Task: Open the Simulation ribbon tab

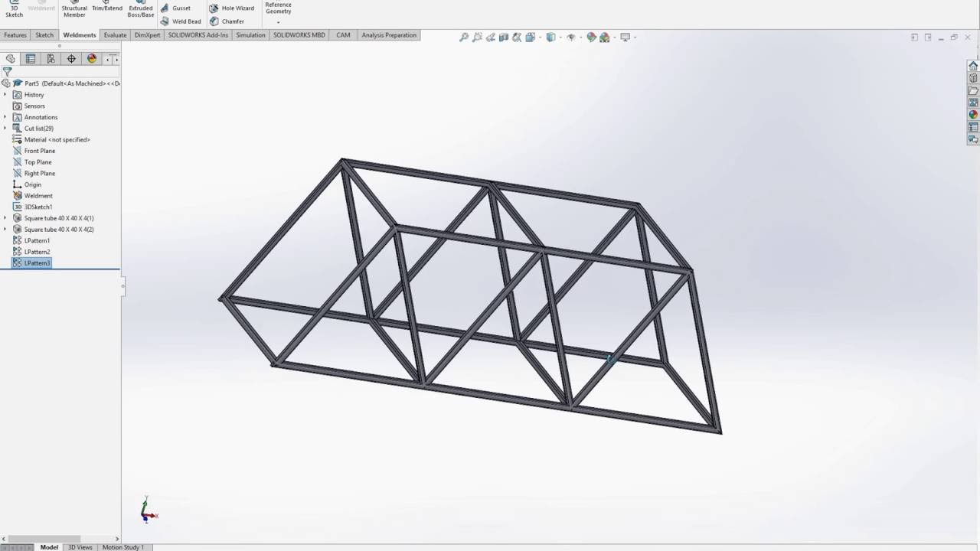Action: point(250,35)
